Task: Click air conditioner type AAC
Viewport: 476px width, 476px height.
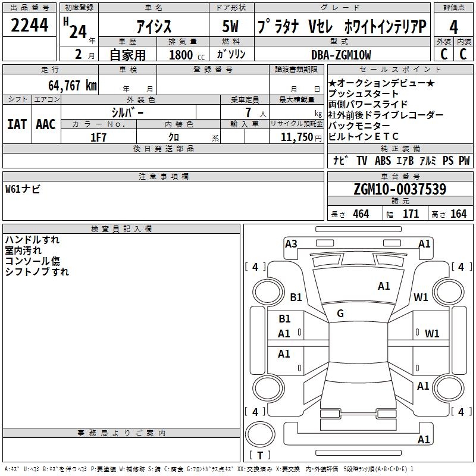Action: click(x=46, y=124)
